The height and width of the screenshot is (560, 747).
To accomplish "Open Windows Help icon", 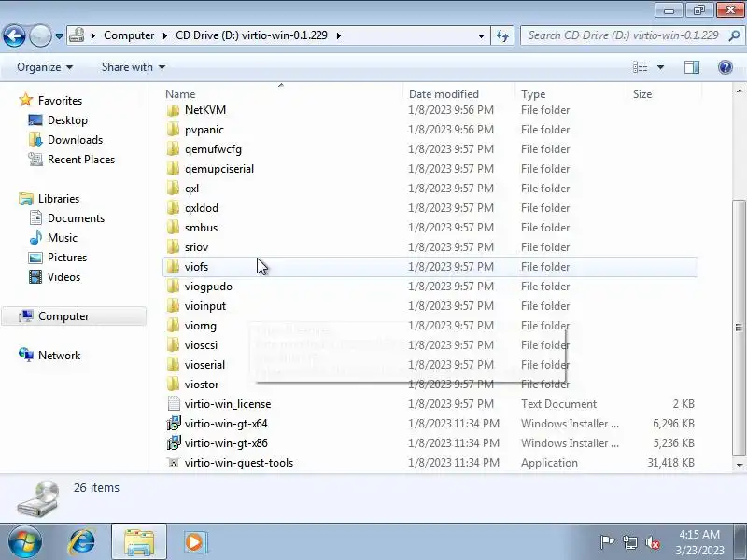I will tap(726, 67).
